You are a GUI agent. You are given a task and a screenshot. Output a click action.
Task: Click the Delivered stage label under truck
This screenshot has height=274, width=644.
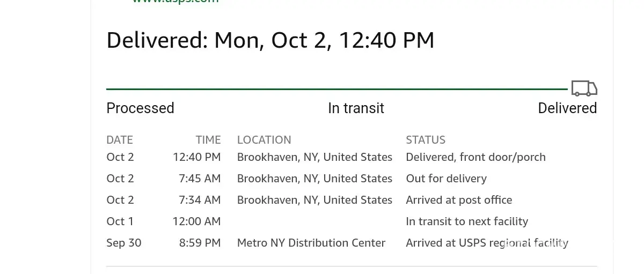pyautogui.click(x=567, y=108)
